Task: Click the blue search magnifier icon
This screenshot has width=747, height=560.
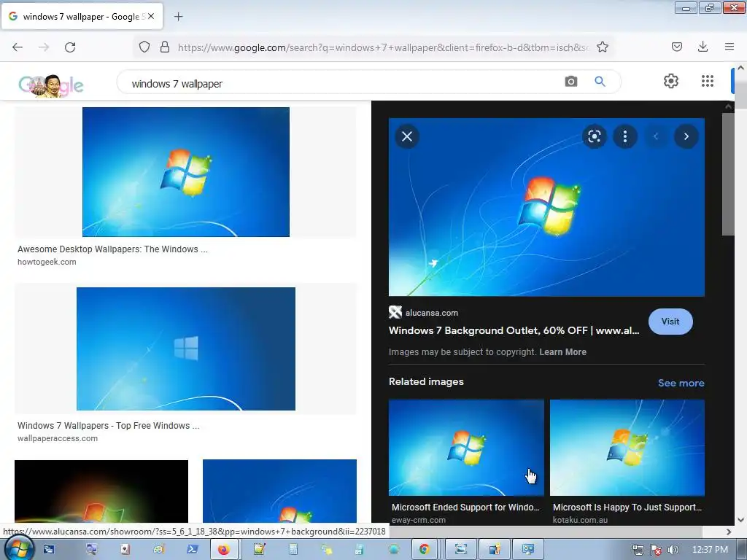Action: click(600, 82)
